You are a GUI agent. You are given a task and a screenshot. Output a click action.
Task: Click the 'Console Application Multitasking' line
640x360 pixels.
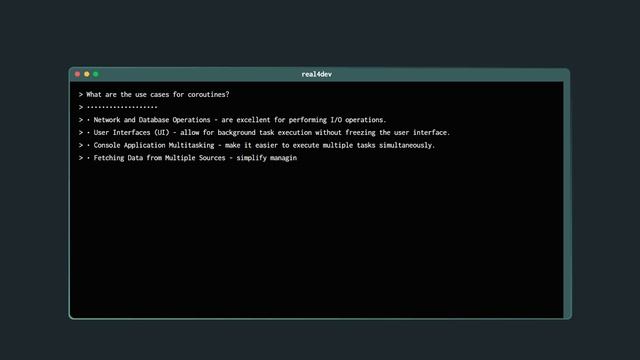[257, 145]
